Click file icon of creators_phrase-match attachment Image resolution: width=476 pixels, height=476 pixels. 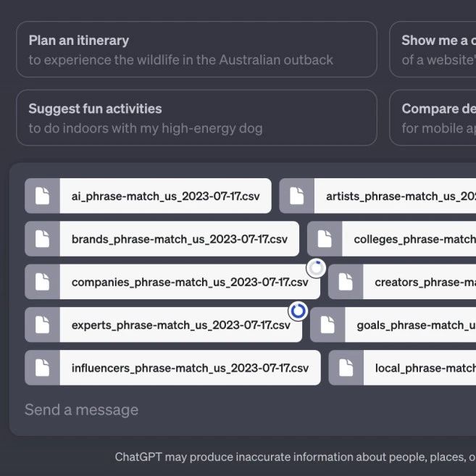tap(346, 282)
